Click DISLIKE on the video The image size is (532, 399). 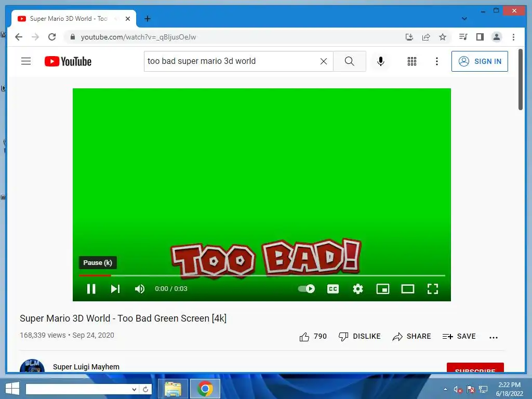[x=360, y=336]
